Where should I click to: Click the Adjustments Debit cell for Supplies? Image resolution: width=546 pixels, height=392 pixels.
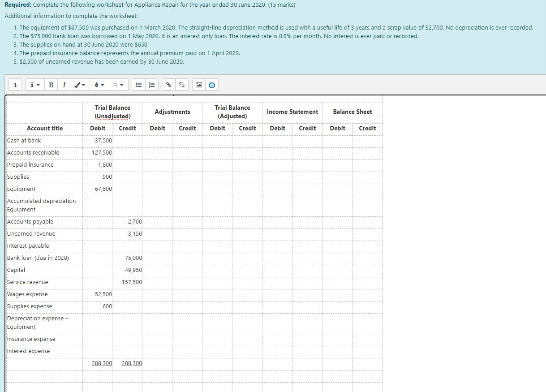click(157, 177)
